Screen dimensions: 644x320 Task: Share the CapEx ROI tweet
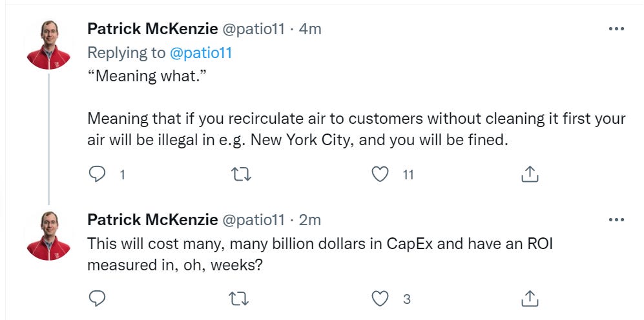click(529, 298)
